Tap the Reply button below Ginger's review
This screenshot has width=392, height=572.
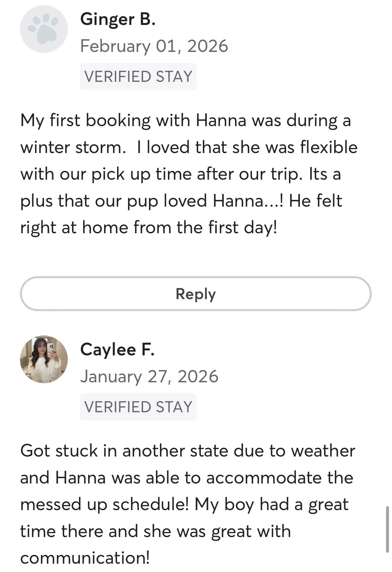tap(196, 294)
